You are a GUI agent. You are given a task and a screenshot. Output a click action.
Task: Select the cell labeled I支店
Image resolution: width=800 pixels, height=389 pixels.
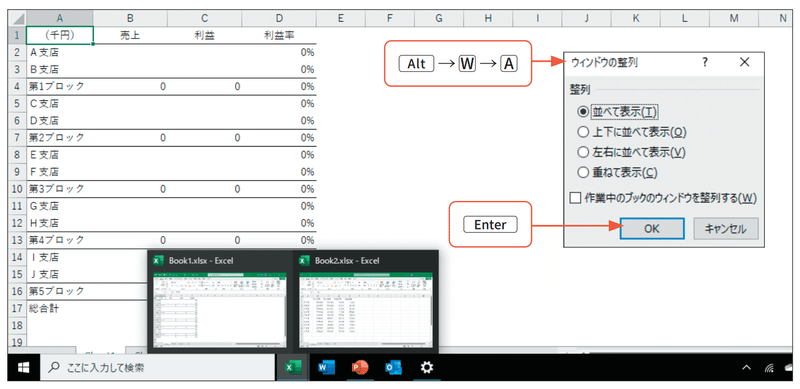point(60,257)
